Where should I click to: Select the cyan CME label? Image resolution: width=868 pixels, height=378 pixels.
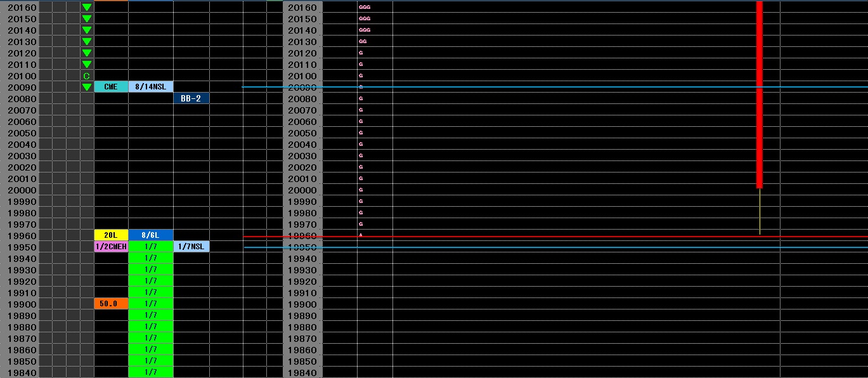[111, 87]
